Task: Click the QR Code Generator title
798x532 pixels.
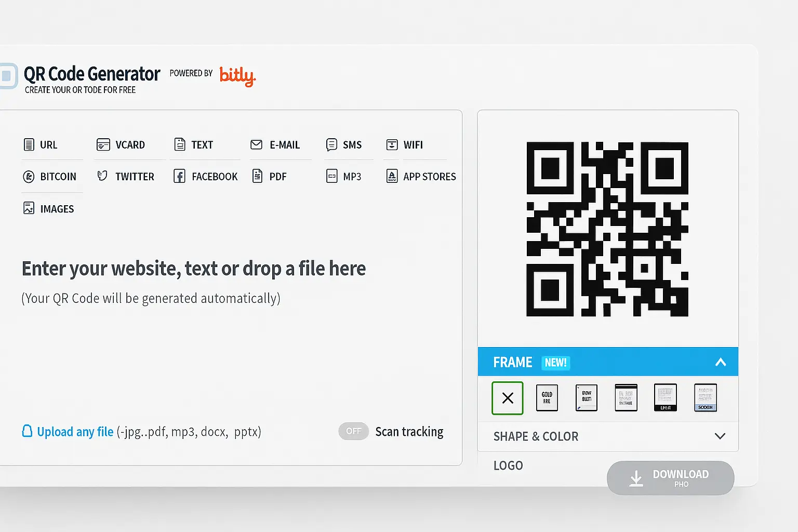Action: [92, 74]
